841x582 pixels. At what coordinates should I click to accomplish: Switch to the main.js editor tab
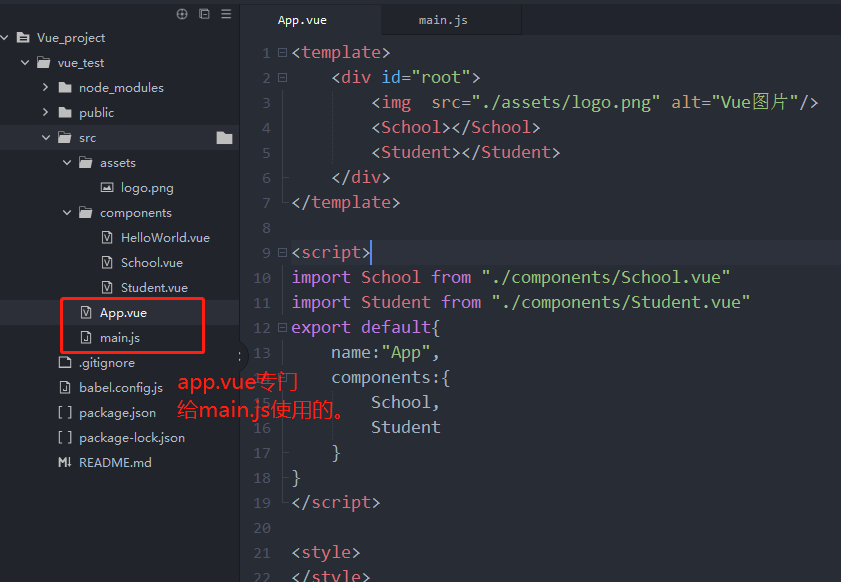click(443, 20)
